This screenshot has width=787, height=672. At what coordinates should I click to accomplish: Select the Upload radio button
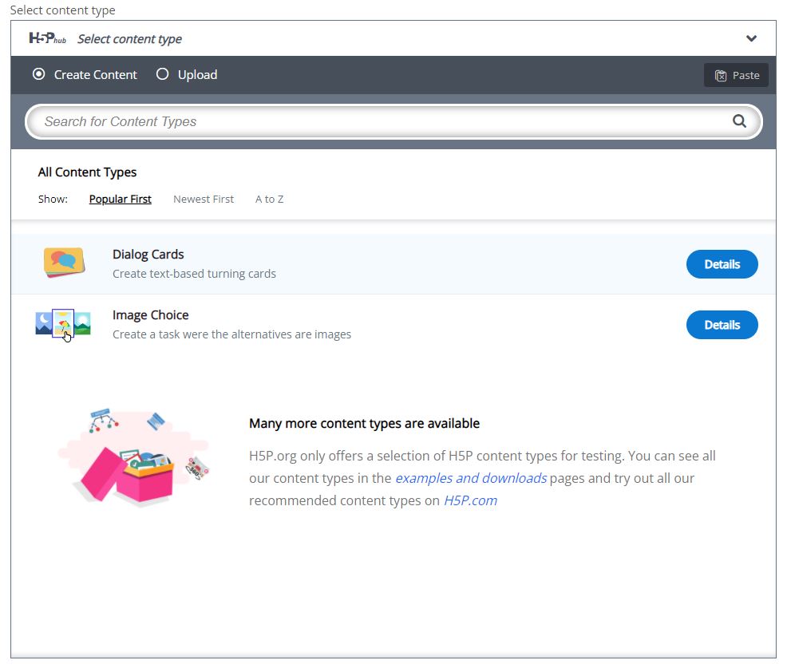pyautogui.click(x=162, y=74)
